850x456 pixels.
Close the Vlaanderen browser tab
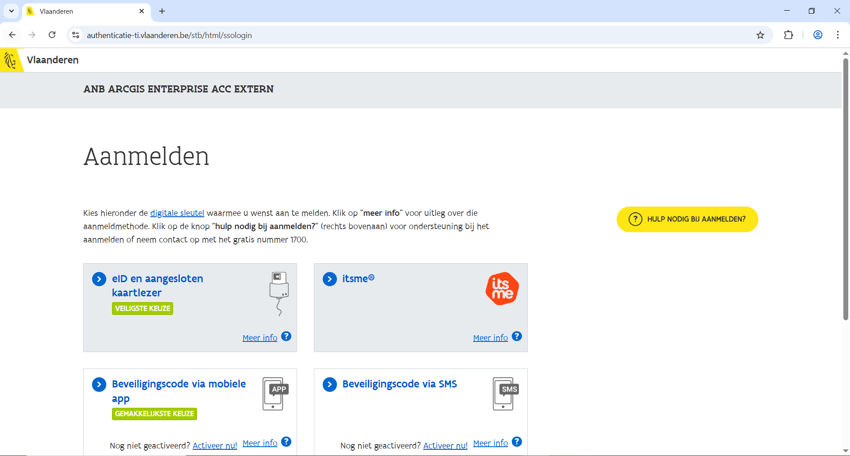pos(141,11)
